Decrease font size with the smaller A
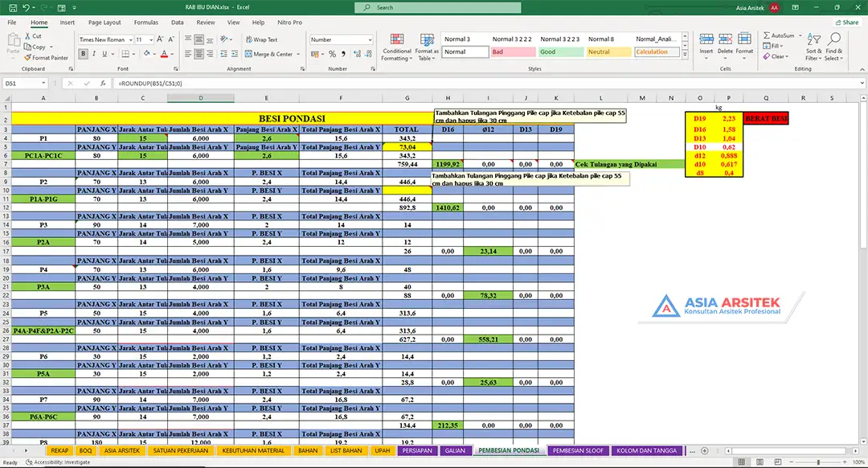Screen dimensions: 868x468 click(171, 39)
